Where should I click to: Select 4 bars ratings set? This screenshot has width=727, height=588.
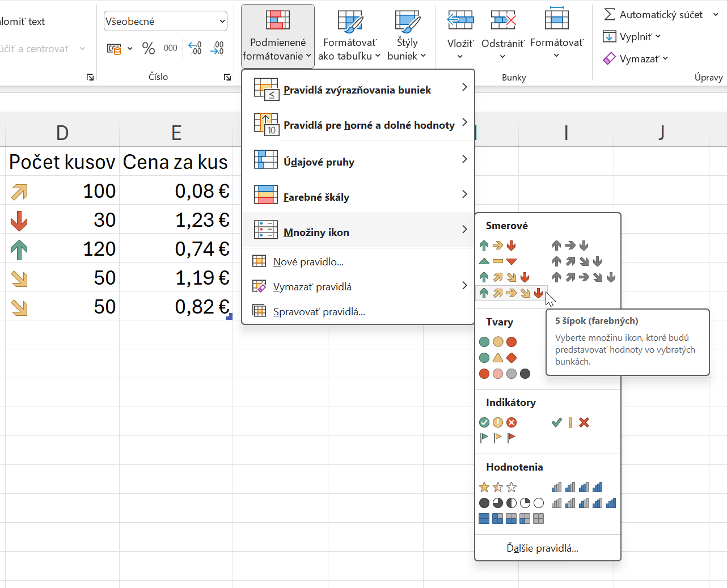coord(577,487)
